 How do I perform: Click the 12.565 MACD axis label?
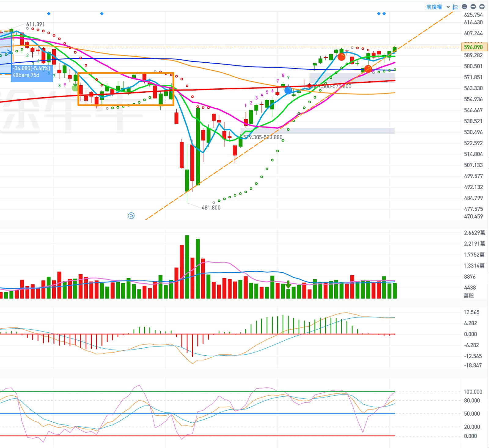(x=472, y=312)
